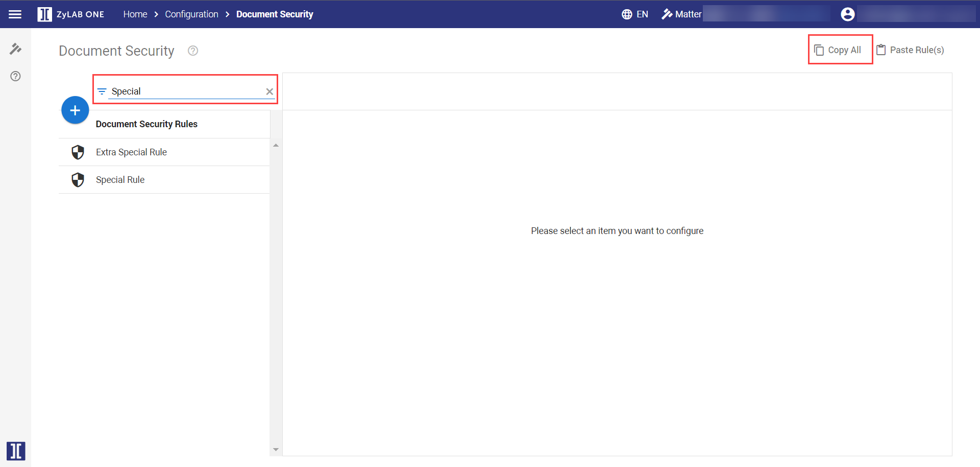Select the Extra Special Rule item
The width and height of the screenshot is (980, 467).
coord(131,152)
